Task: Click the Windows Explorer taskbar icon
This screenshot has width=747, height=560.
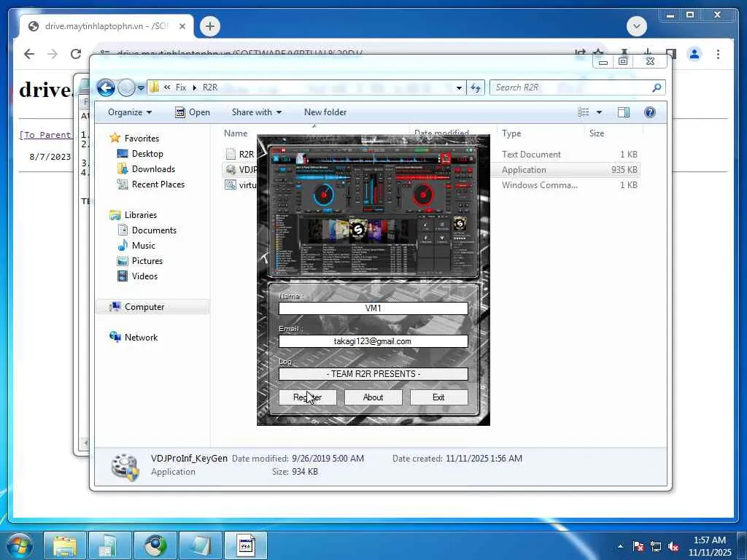Action: click(x=65, y=545)
